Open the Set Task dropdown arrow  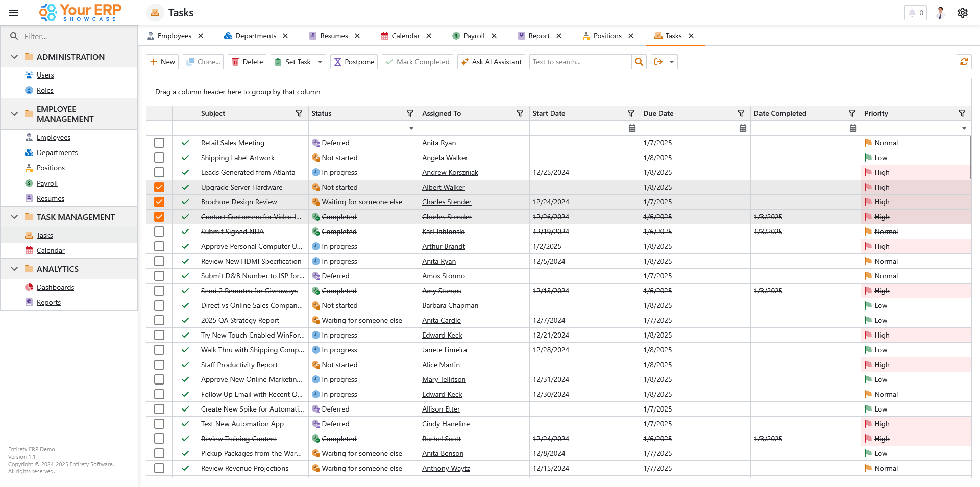pyautogui.click(x=320, y=62)
